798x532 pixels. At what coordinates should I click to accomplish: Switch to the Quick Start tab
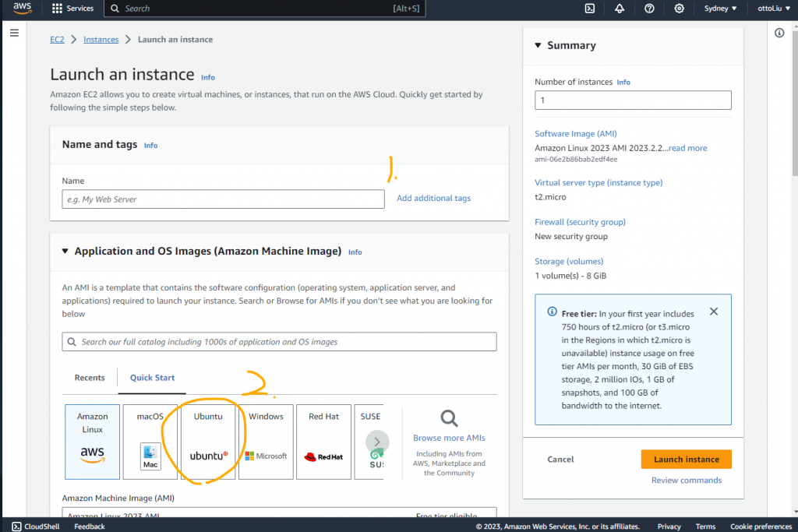pyautogui.click(x=152, y=377)
